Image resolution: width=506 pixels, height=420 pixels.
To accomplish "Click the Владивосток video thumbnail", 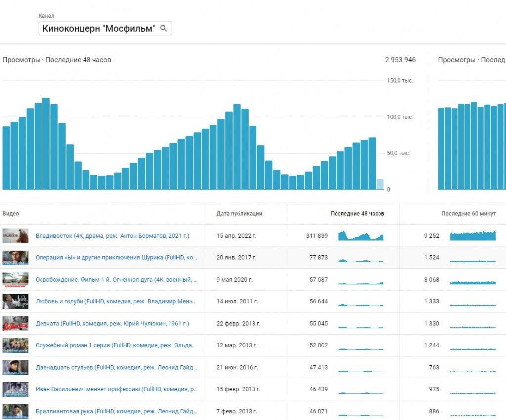I will coord(15,236).
